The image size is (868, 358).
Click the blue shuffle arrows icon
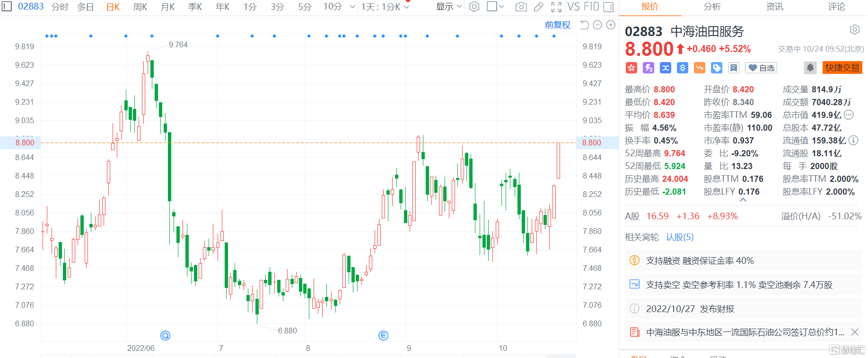(x=666, y=68)
